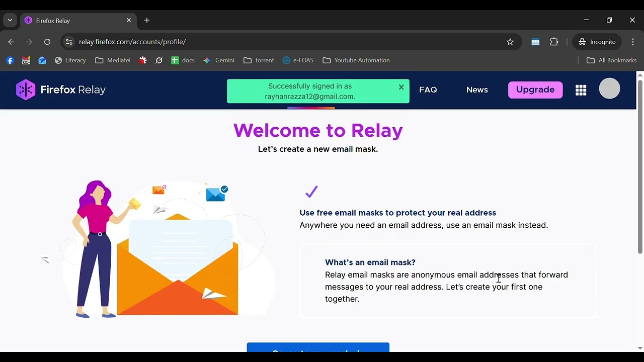
Task: Click the page vertical scrollbar thumb
Action: pos(640,166)
